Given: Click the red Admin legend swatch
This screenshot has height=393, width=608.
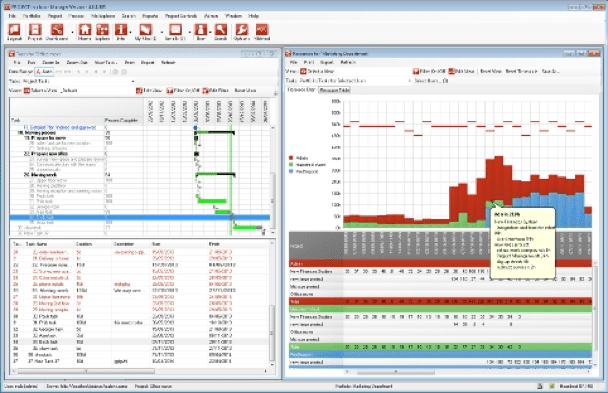Looking at the screenshot, I should click(291, 158).
